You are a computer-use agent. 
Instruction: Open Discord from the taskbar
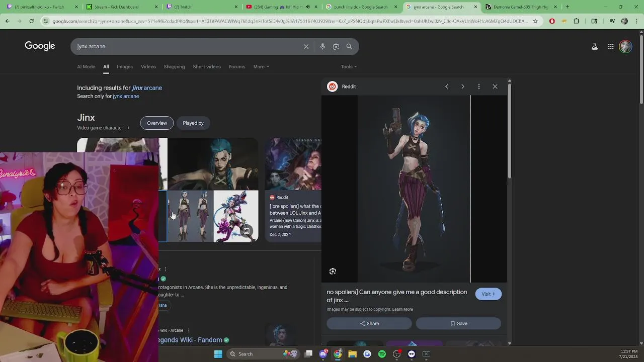pos(324,354)
